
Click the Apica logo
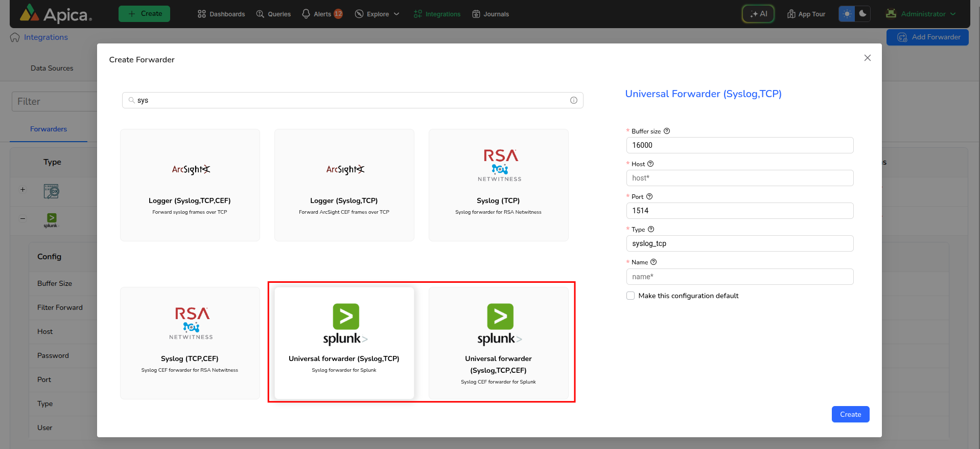click(56, 14)
